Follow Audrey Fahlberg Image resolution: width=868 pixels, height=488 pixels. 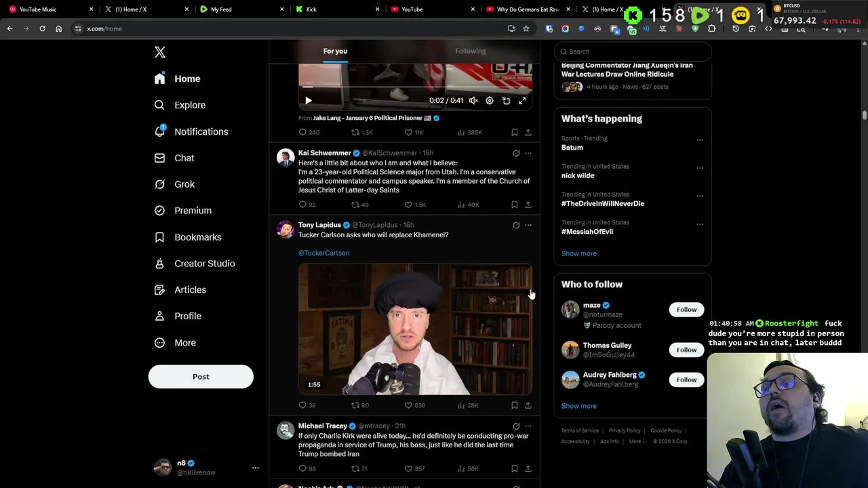coord(686,380)
